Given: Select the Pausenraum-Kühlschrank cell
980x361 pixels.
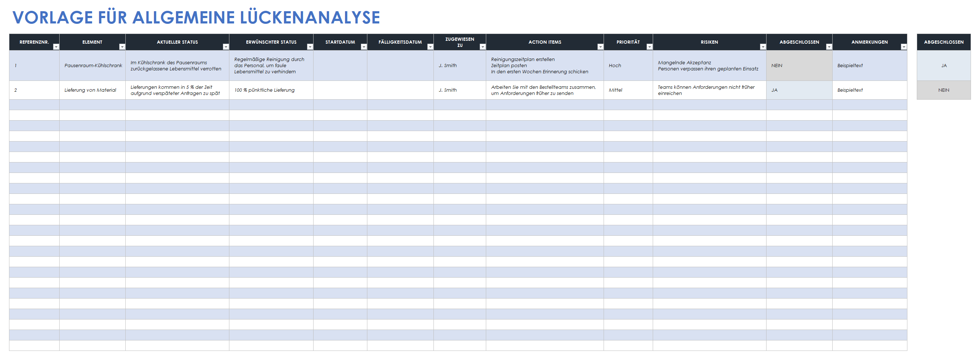Looking at the screenshot, I should coord(92,65).
